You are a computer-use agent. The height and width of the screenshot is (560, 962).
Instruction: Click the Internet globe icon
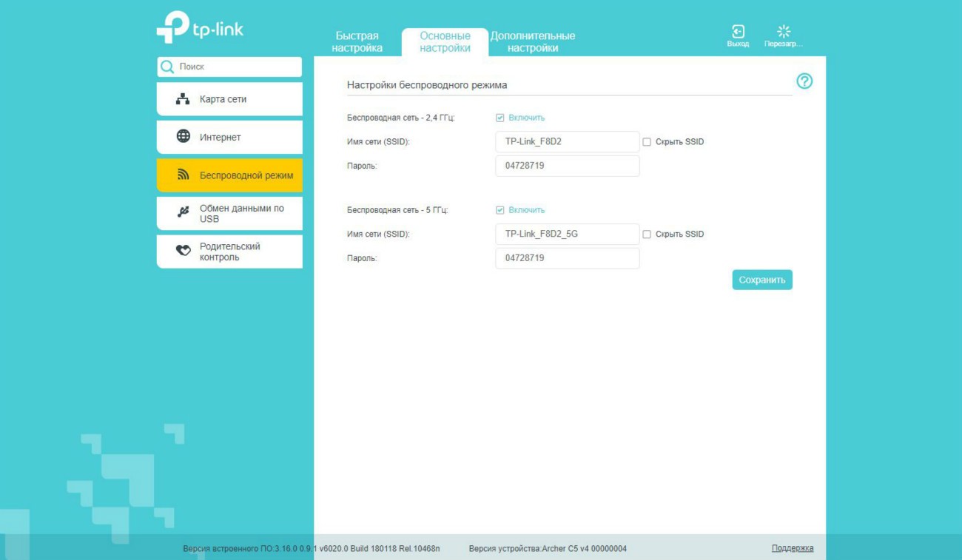183,137
